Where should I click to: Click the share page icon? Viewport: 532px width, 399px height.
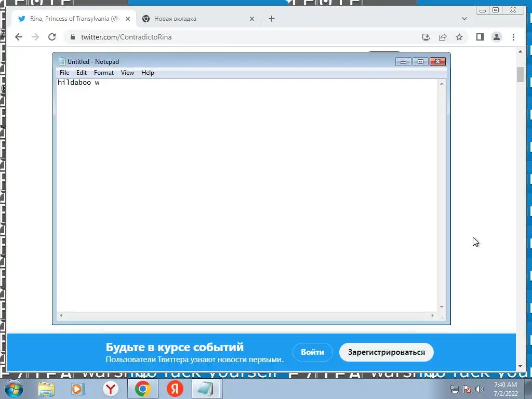click(443, 37)
